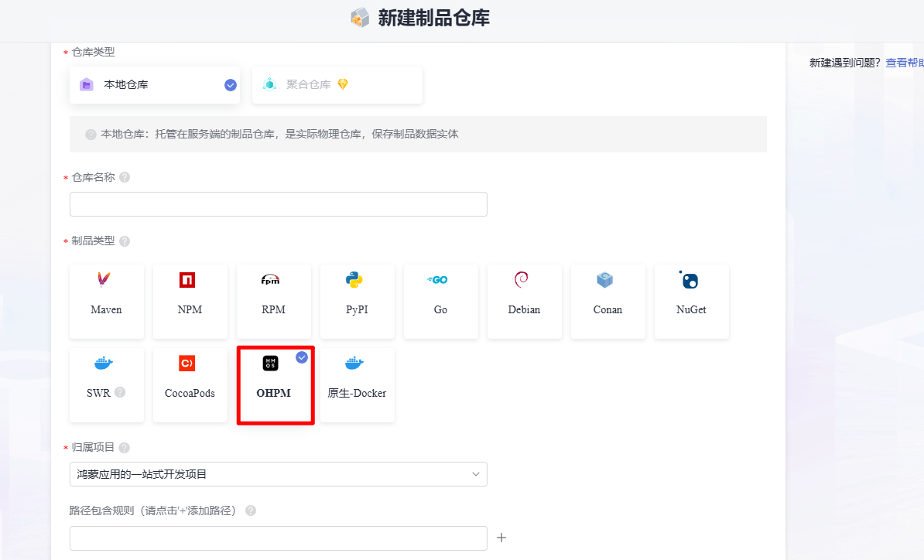Pick the Conan artifact type
This screenshot has width=924, height=560.
(607, 302)
